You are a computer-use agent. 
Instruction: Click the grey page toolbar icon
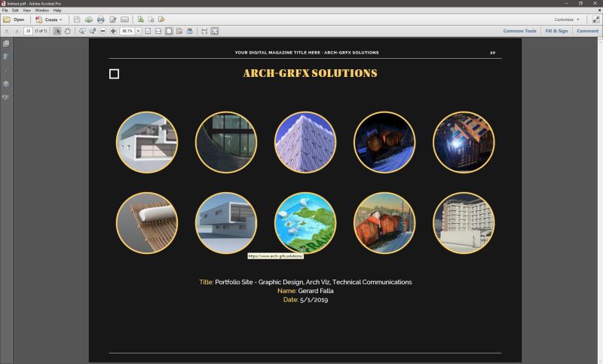pyautogui.click(x=152, y=20)
